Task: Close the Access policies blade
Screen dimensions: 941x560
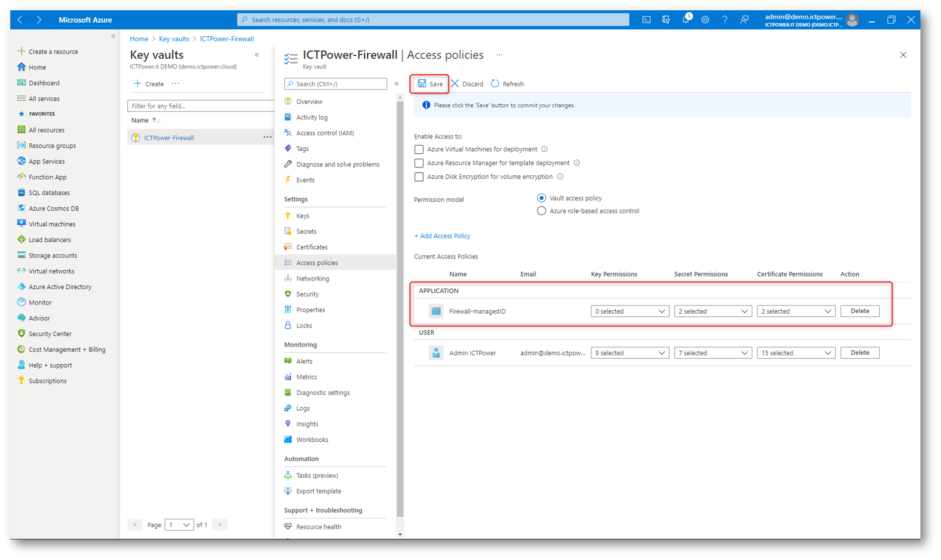Action: coord(903,55)
